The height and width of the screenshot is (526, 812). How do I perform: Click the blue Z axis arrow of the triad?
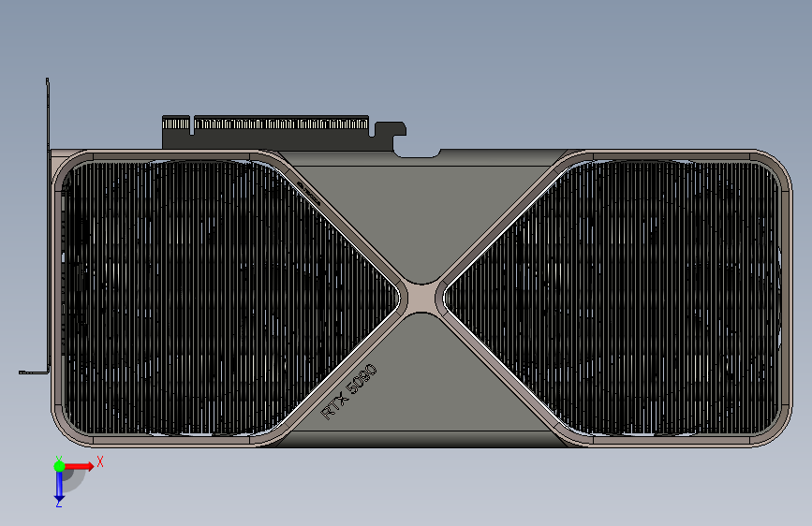[x=59, y=487]
